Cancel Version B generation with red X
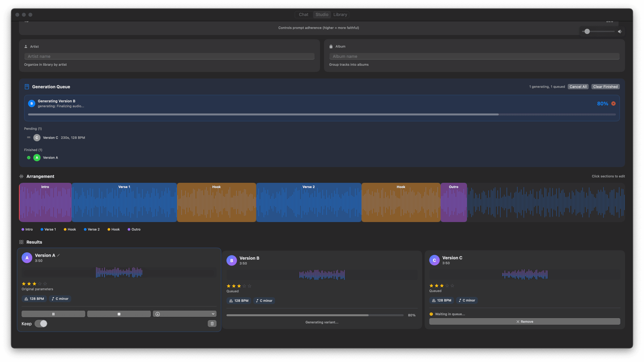Viewport: 644px width, 362px height. pyautogui.click(x=613, y=103)
